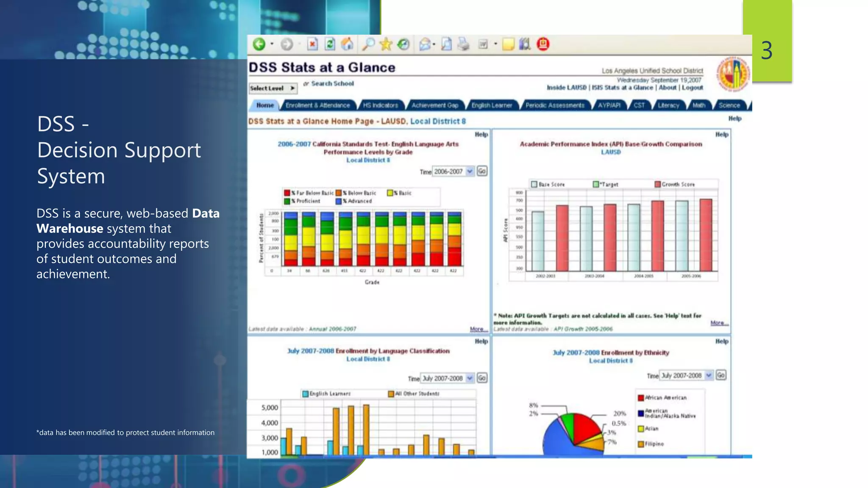Go to browser Home page icon
868x488 pixels.
[347, 44]
